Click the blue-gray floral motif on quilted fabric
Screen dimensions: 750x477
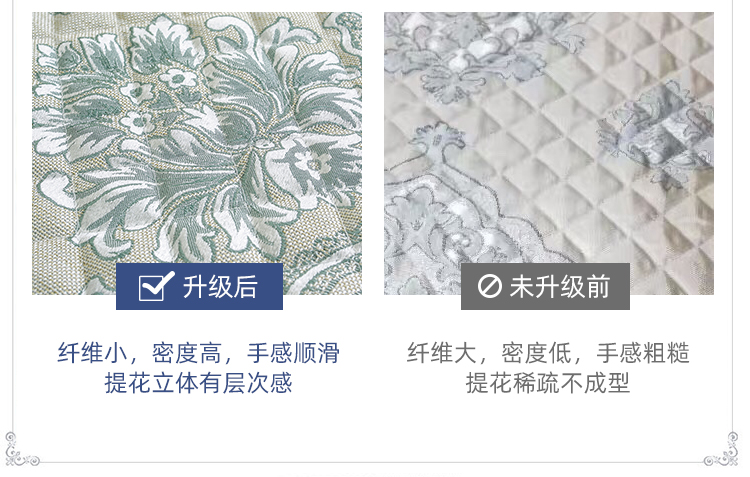click(x=655, y=132)
